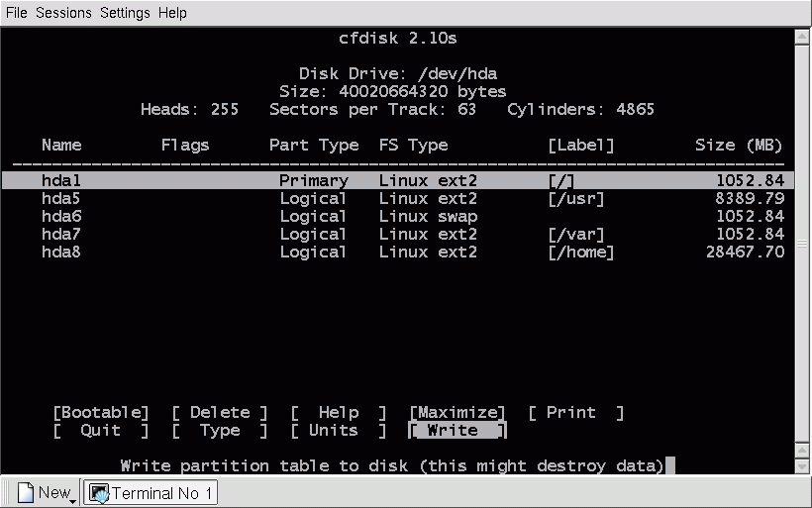Select the hda5 partition row
This screenshot has height=508, width=812.
[x=398, y=198]
